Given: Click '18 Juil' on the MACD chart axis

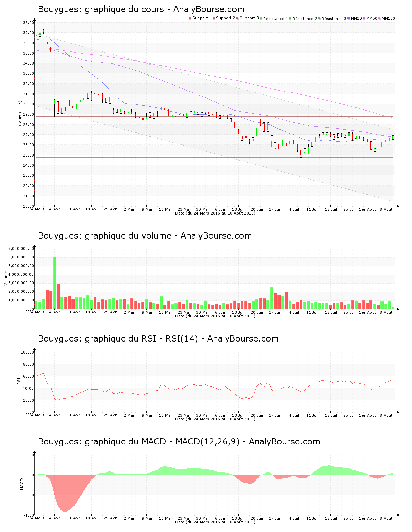Looking at the screenshot, I should click(331, 518).
